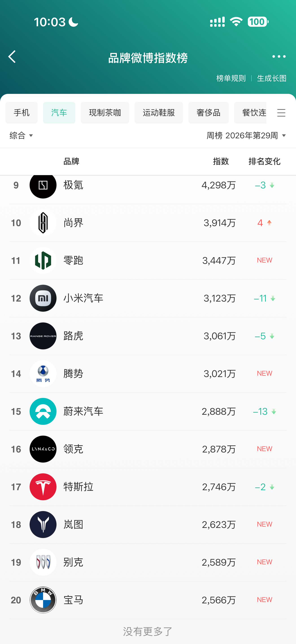Open the 路虎 brand entry

coord(148,336)
